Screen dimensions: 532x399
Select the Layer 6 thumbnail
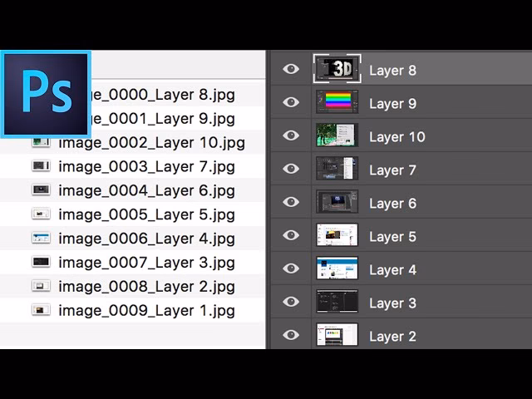click(x=337, y=201)
